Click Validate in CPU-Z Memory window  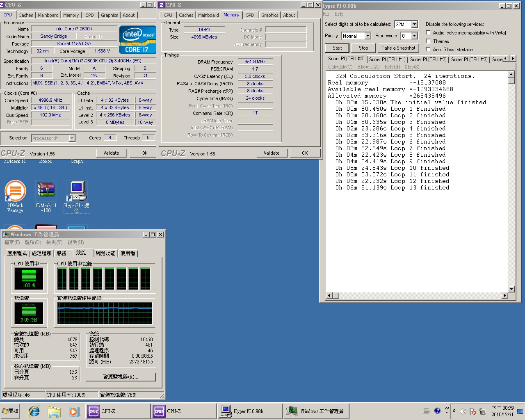(272, 153)
